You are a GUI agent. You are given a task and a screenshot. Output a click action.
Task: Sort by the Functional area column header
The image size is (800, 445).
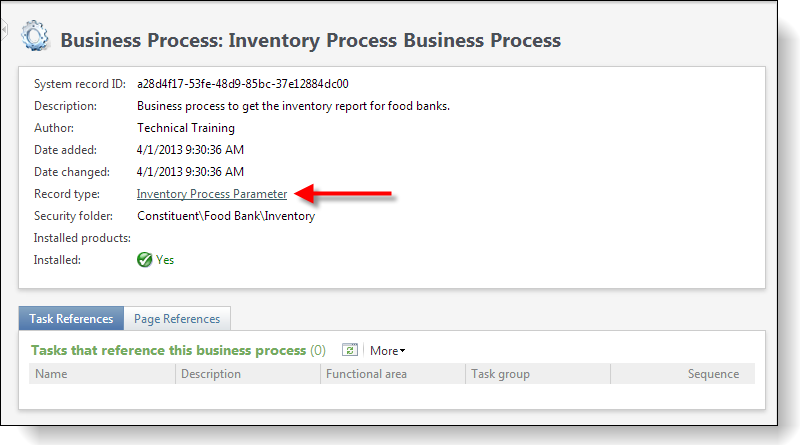(366, 374)
